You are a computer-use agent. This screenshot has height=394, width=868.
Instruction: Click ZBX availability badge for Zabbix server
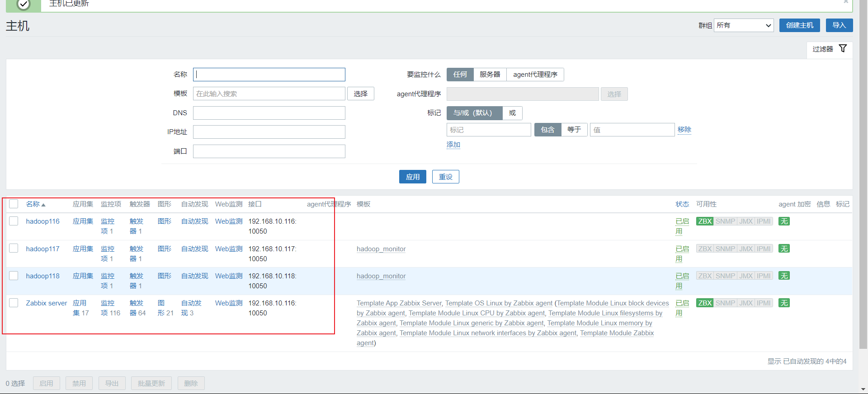(705, 303)
